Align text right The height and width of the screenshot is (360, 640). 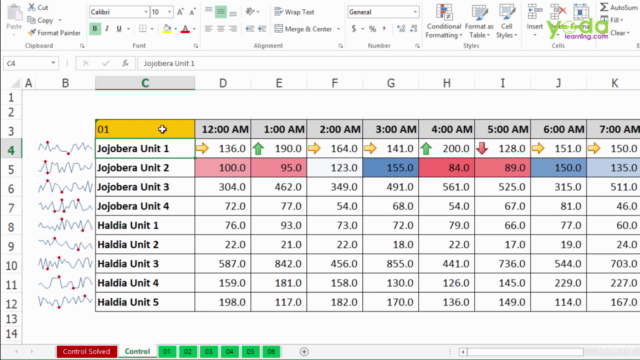pyautogui.click(x=233, y=29)
